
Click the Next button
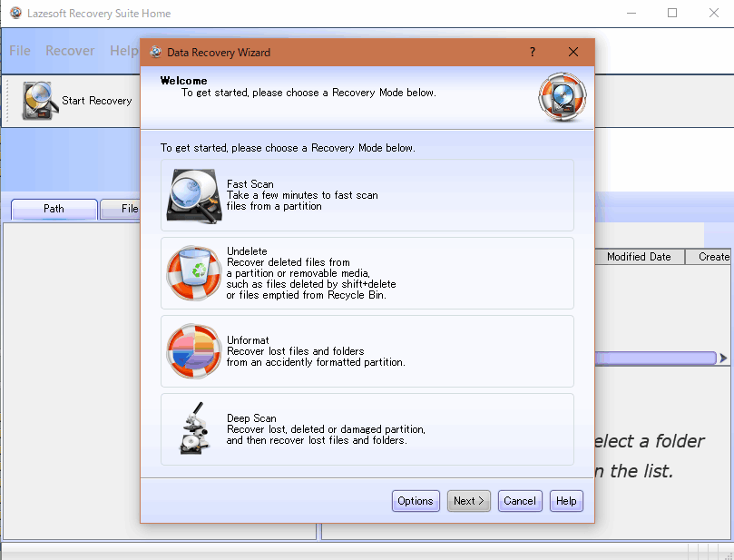468,501
